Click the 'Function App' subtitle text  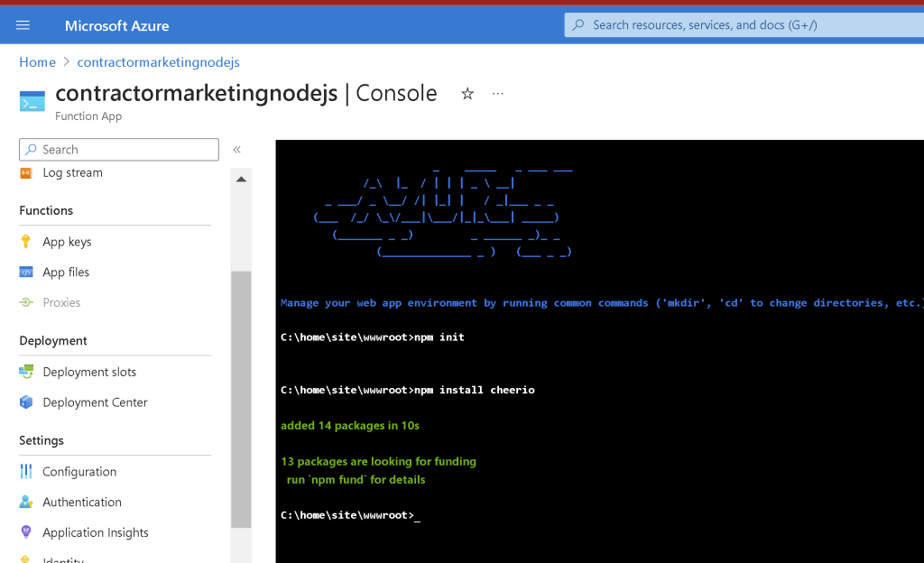click(x=88, y=116)
